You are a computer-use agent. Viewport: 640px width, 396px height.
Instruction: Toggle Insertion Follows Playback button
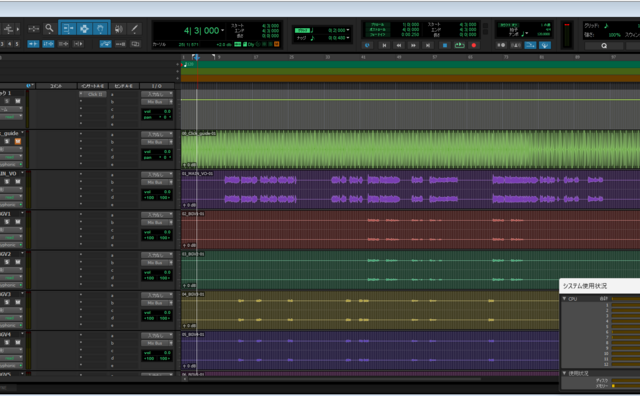[x=78, y=44]
